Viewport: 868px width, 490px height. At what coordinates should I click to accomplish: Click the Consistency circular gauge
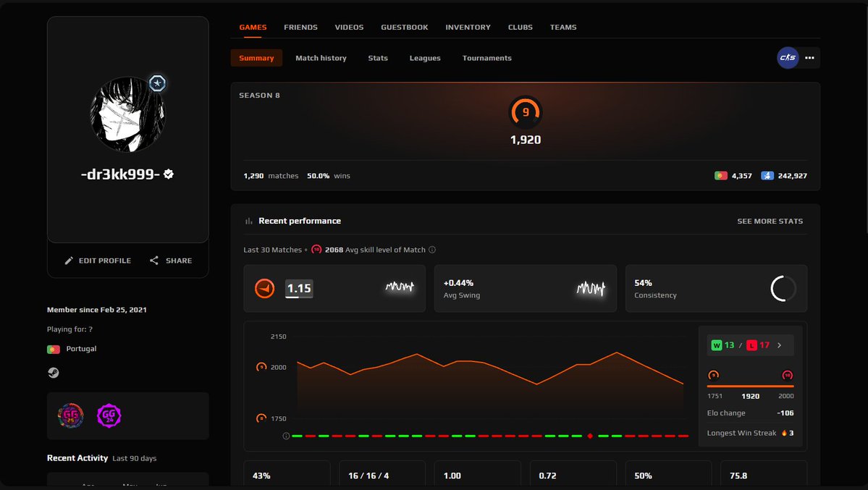tap(783, 289)
